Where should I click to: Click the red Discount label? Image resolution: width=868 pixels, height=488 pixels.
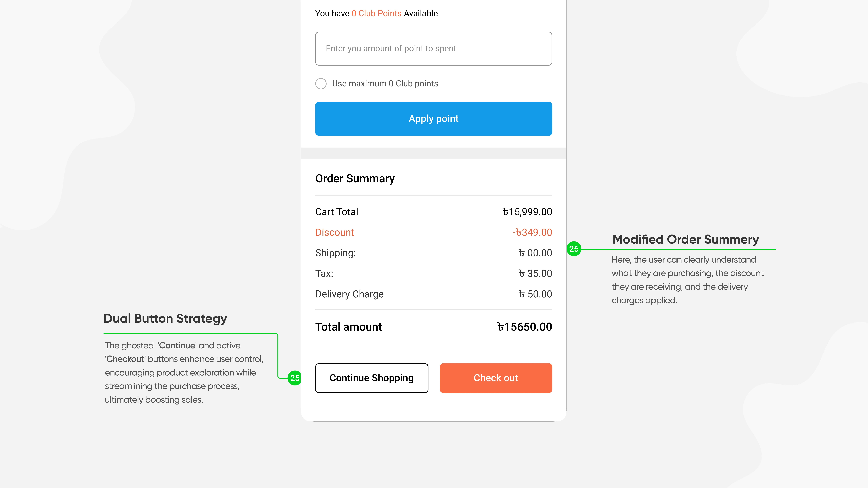335,232
